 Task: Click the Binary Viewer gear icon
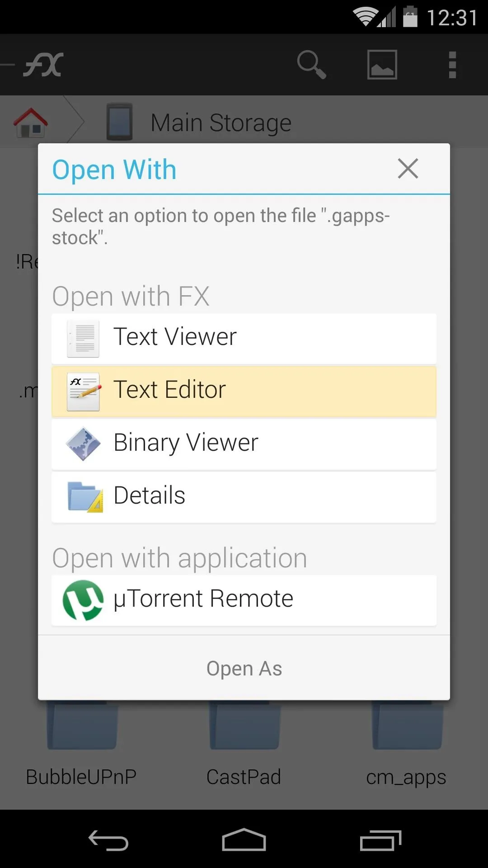click(83, 444)
